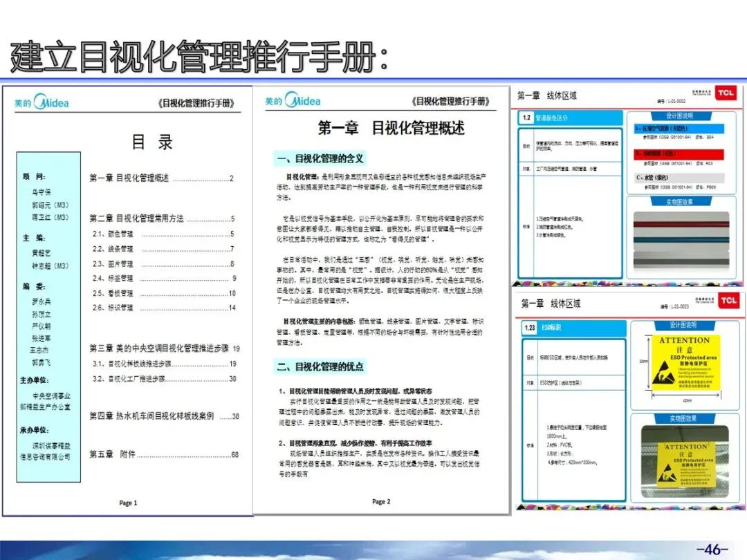Open the pipe color photo under 实物图效果
Viewport: 747px width, 560px height.
pos(681,241)
